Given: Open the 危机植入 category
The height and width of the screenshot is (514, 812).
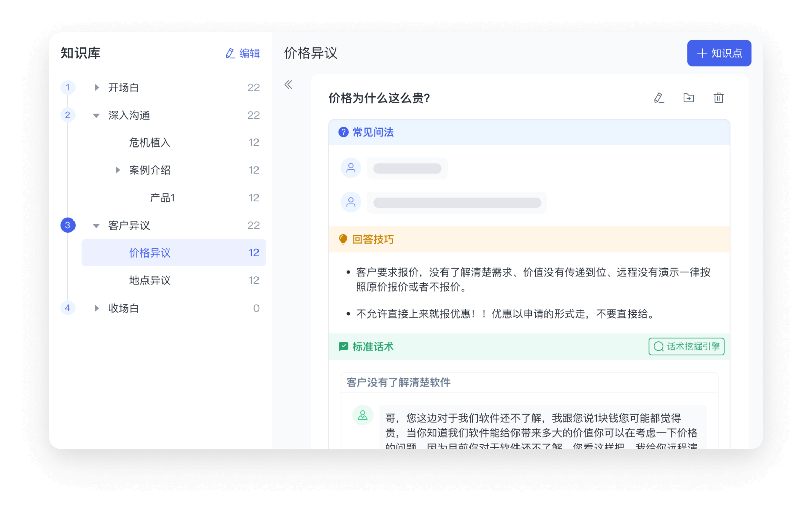Looking at the screenshot, I should (x=150, y=143).
